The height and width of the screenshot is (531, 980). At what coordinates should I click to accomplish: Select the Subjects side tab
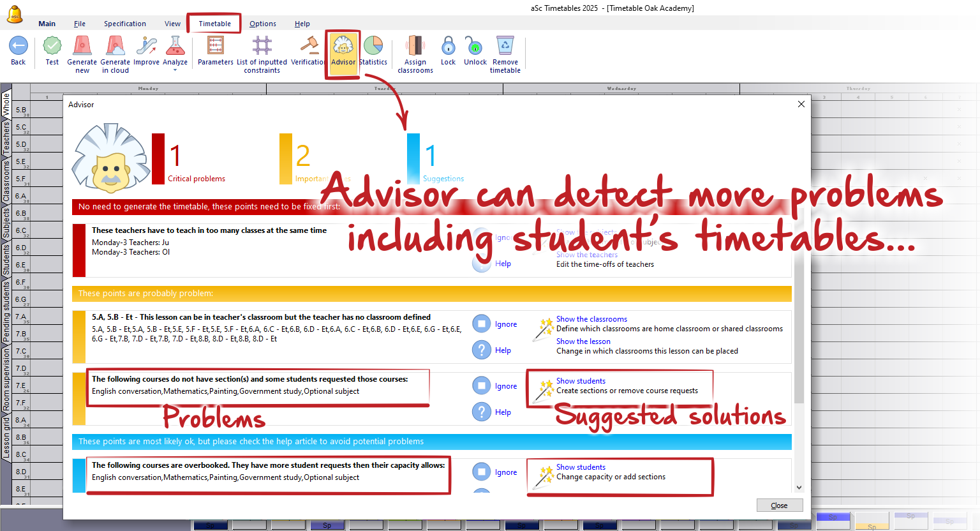click(x=6, y=223)
